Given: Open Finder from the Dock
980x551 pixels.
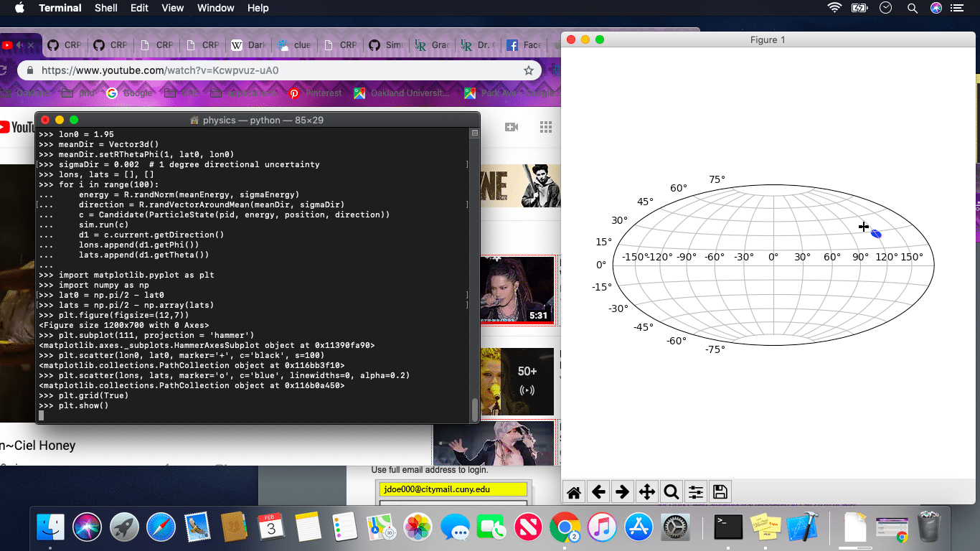Looking at the screenshot, I should [50, 528].
